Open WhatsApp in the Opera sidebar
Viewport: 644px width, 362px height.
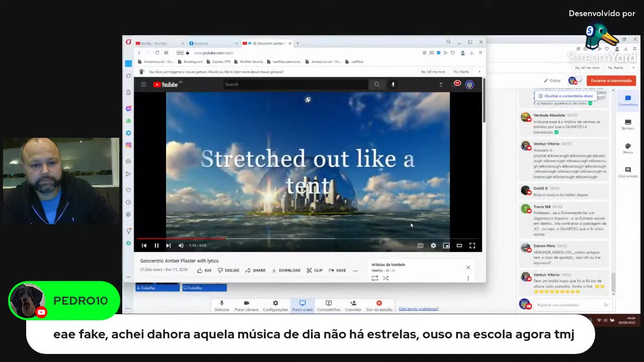(x=128, y=121)
